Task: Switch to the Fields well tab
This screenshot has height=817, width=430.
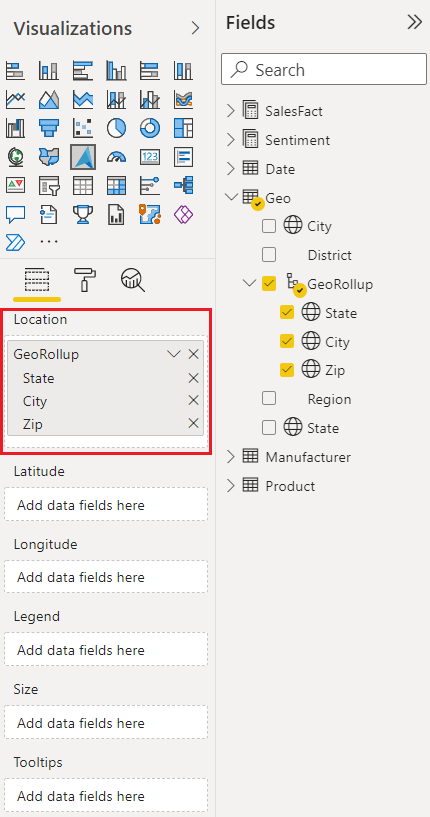Action: pos(37,281)
